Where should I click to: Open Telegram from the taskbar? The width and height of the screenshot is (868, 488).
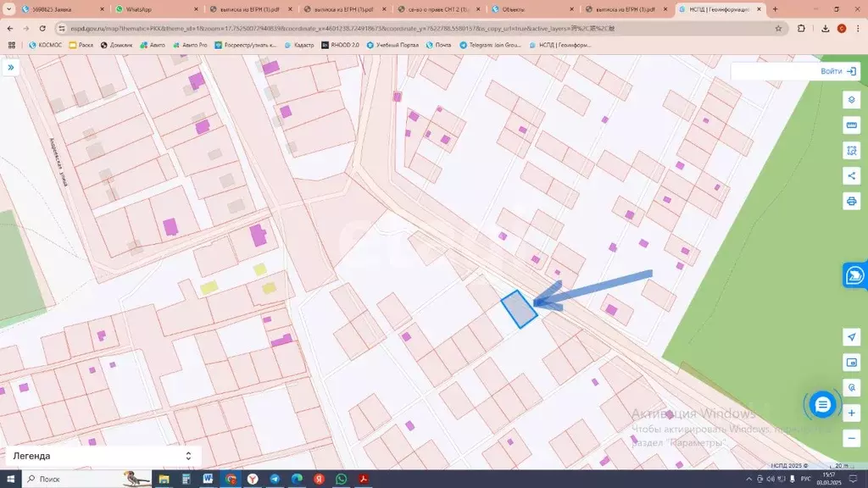click(x=275, y=479)
